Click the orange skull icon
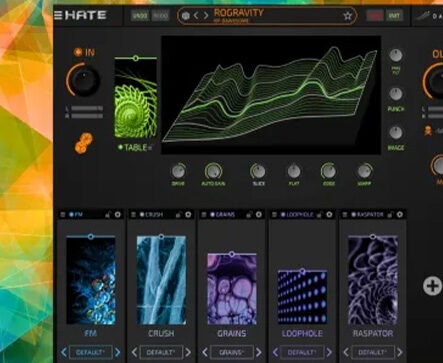The width and height of the screenshot is (443, 363). [x=428, y=131]
